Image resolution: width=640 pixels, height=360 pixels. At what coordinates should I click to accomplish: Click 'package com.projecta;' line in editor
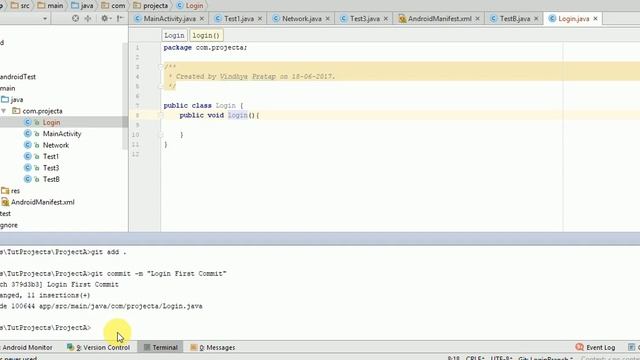coord(205,48)
